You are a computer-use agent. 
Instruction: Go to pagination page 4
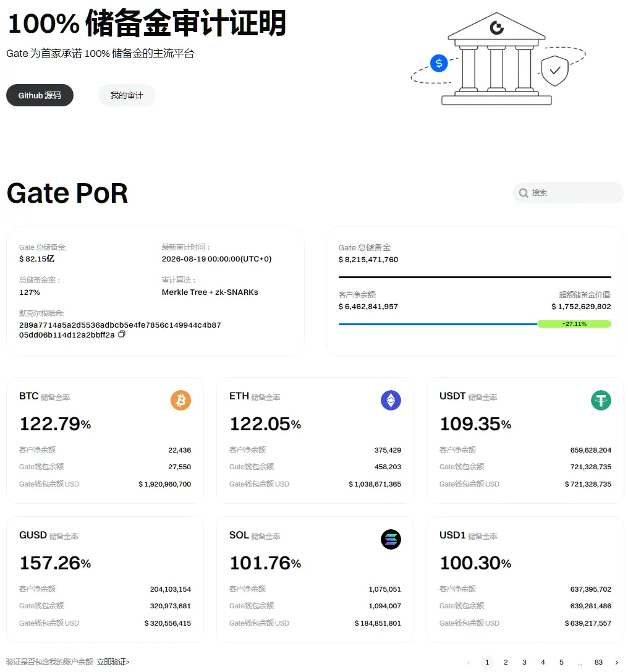tap(543, 662)
